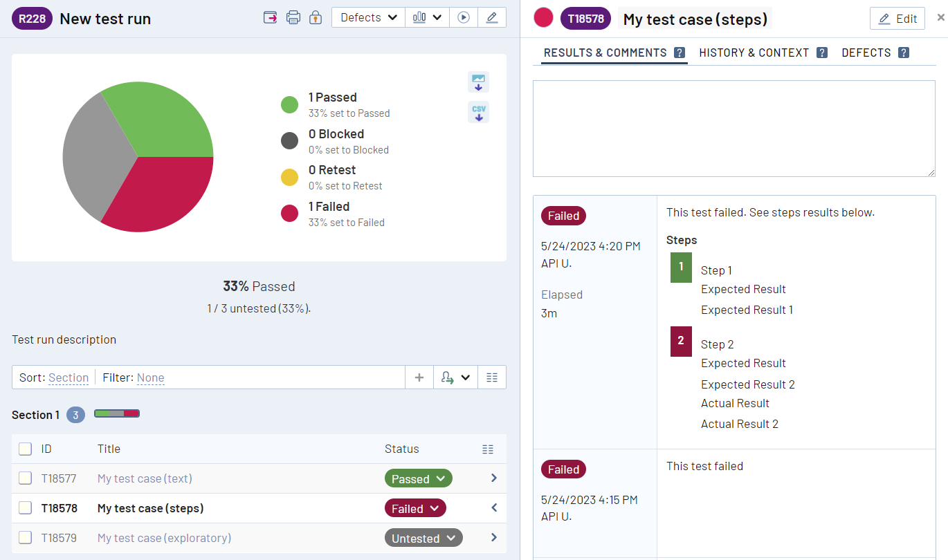Expand the Untested status dropdown
This screenshot has width=948, height=560.
point(423,539)
